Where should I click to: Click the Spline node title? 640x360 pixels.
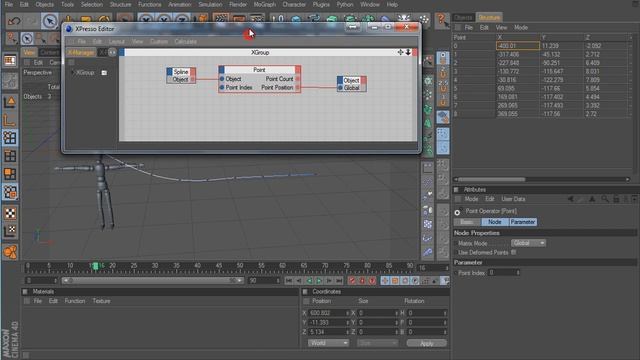click(x=181, y=71)
